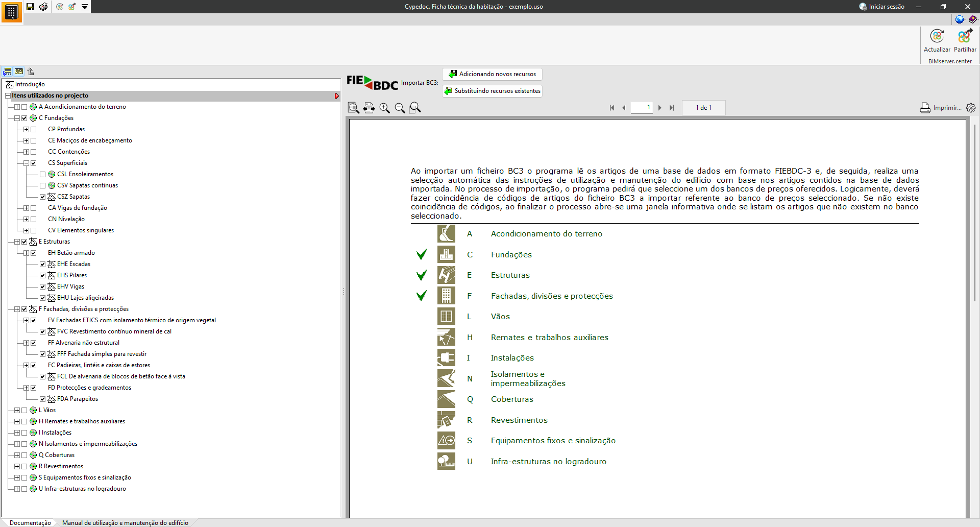Viewport: 980px width, 527px height.
Task: Switch to the Documentação tab
Action: (30, 523)
